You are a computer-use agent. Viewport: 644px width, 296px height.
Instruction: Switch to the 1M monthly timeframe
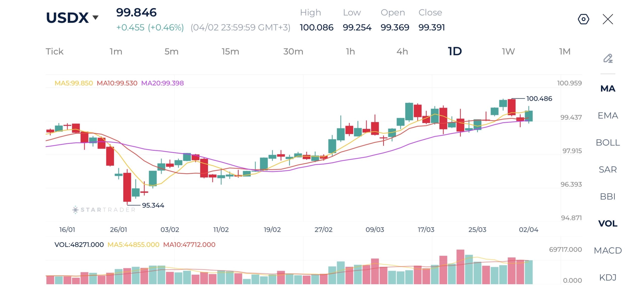(x=565, y=52)
